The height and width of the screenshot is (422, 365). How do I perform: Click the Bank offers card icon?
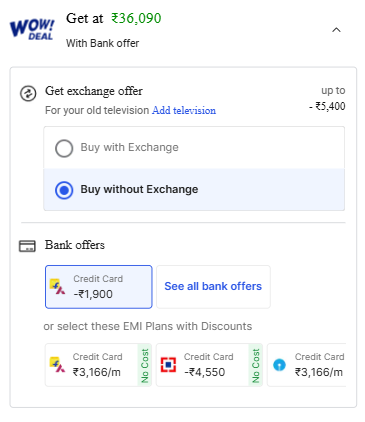click(x=27, y=246)
